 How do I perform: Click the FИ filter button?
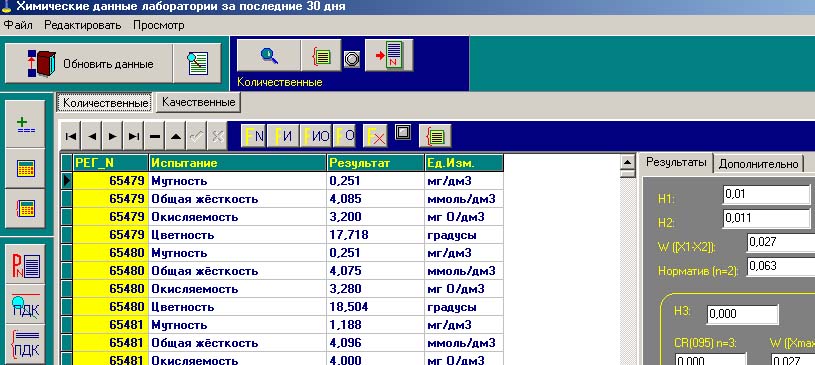[x=283, y=136]
